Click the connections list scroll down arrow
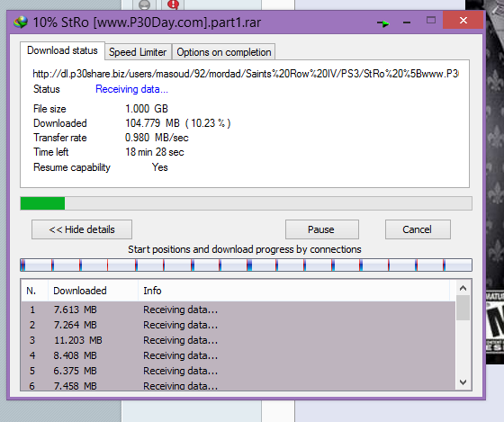Viewport: 504px width, 422px height. coord(463,382)
